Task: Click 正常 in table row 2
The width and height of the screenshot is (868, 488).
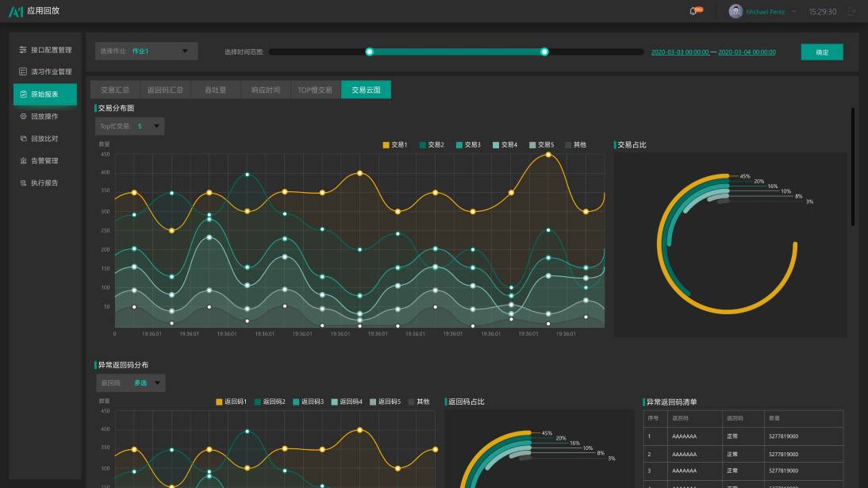Action: [x=732, y=454]
